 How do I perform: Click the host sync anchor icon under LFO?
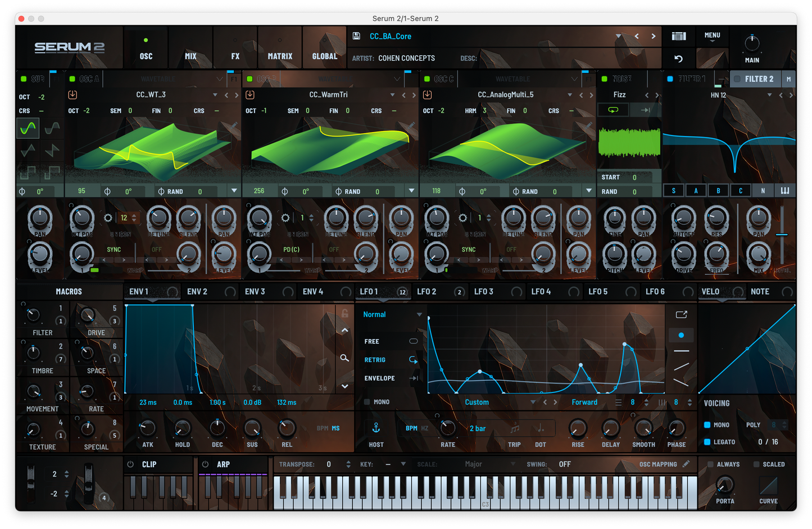[x=375, y=428]
